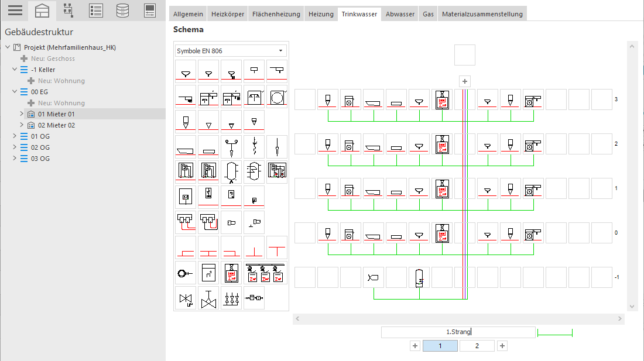Collapse the 00 EG floor node
This screenshot has width=644, height=361.
[15, 91]
